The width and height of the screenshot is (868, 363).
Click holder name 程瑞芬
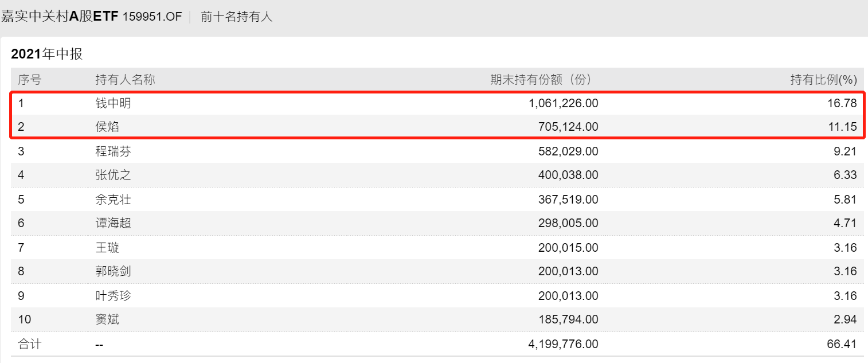[114, 152]
